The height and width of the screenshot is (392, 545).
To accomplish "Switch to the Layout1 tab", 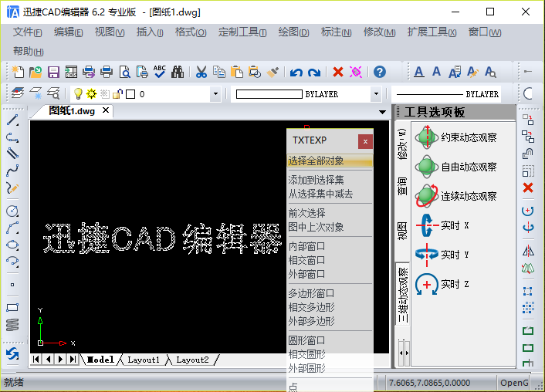I will (x=144, y=360).
